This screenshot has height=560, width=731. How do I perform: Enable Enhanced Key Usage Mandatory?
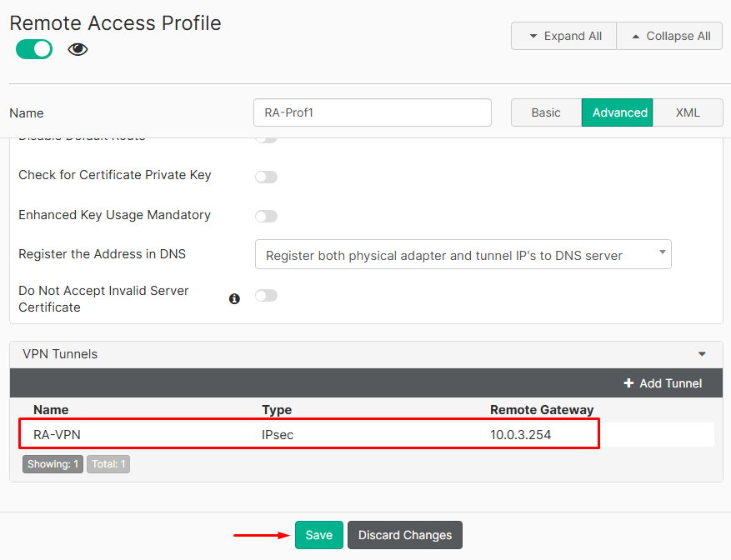click(x=266, y=216)
